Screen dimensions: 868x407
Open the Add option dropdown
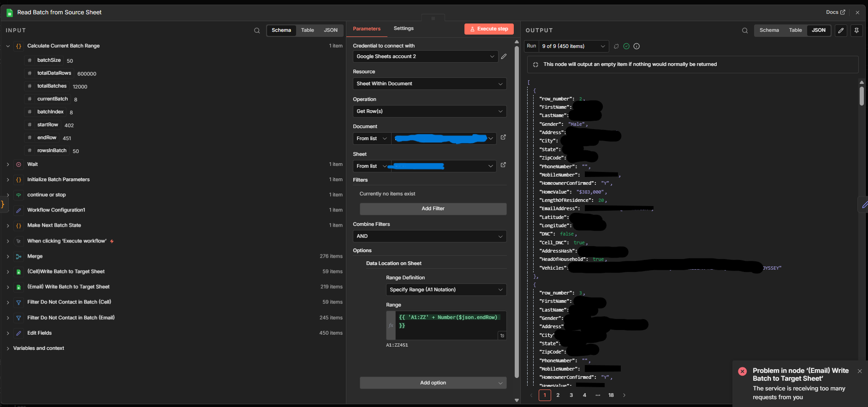[x=433, y=383]
